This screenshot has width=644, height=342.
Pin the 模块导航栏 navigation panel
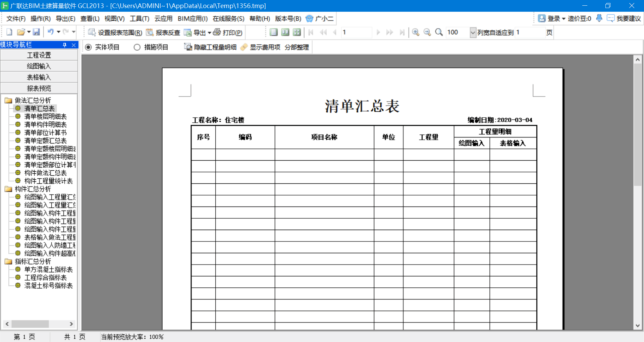[65, 45]
